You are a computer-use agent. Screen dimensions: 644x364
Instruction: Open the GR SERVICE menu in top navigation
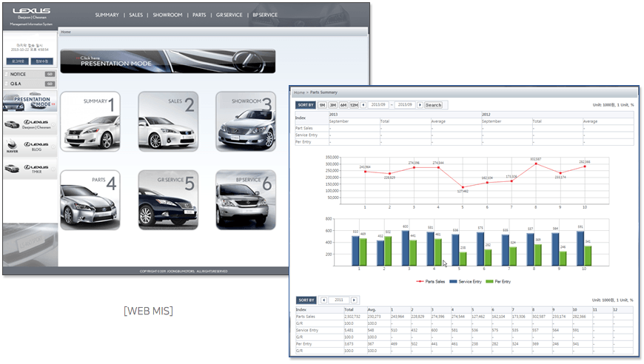pos(229,15)
